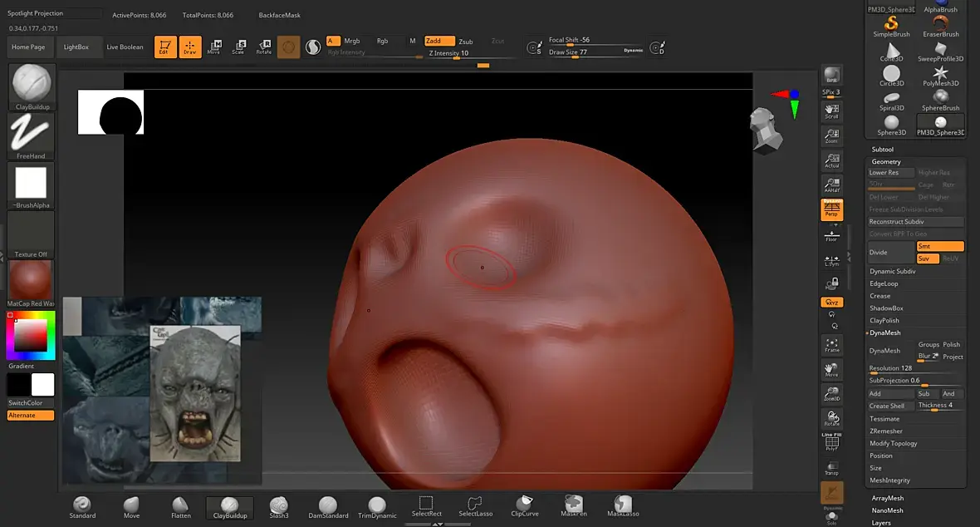Toggle Persp perspective mode
Image resolution: width=980 pixels, height=527 pixels.
(x=831, y=209)
